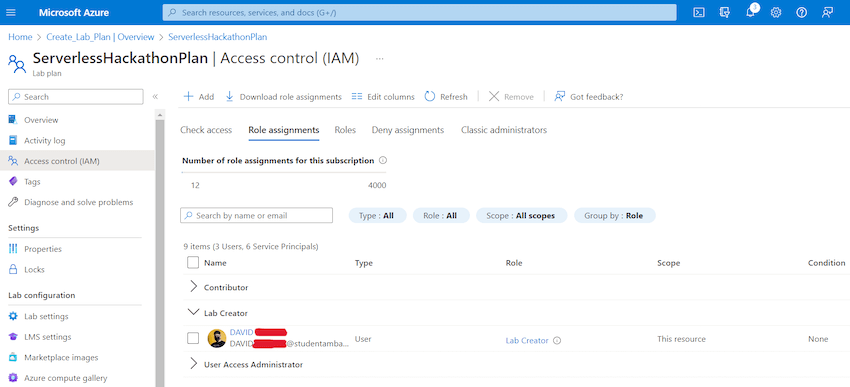Click the sidebar Search box
Screen dimensions: 850x387
click(x=76, y=96)
